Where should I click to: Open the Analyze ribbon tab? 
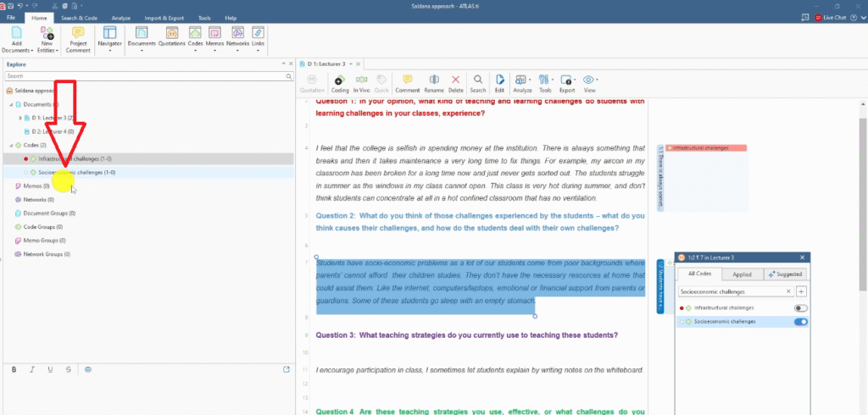(121, 17)
